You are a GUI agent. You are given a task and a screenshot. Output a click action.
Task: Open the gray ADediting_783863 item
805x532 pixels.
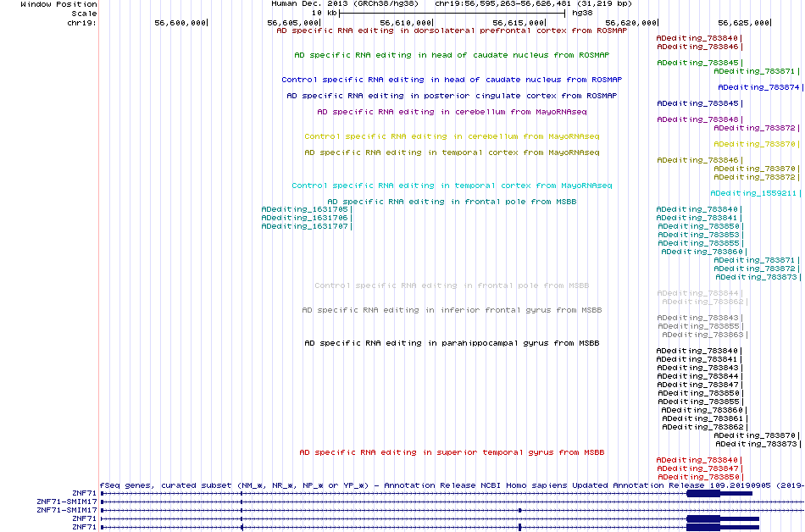click(x=704, y=335)
